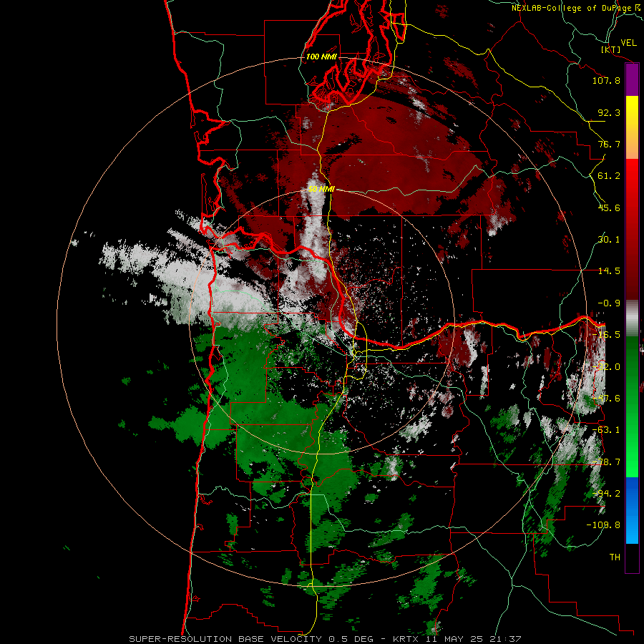
Task: Click the -32.0 legend value
Action: pos(606,367)
